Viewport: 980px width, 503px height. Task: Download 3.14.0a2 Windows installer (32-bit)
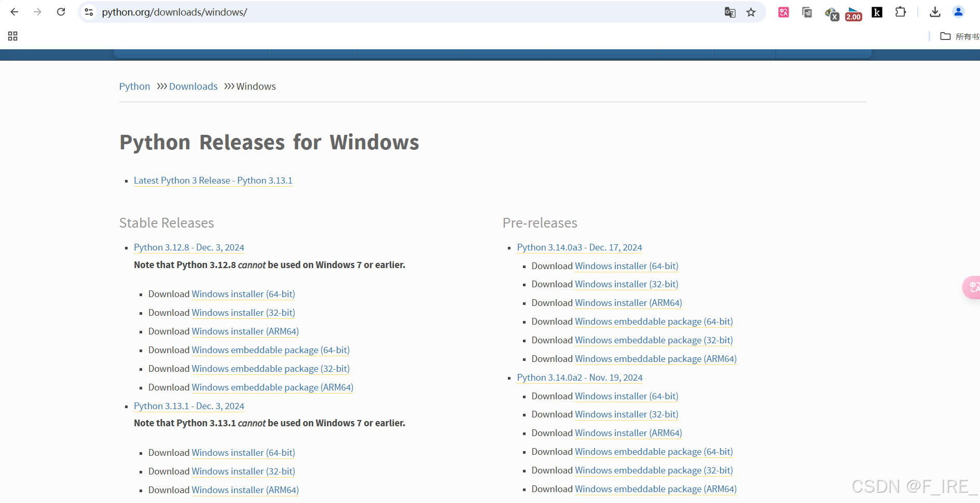tap(627, 414)
